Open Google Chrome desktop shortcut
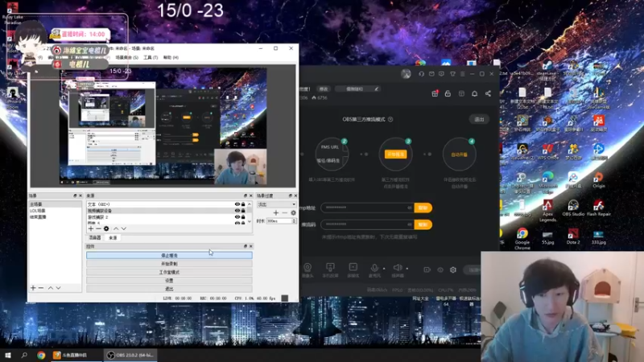The width and height of the screenshot is (644, 362). [x=522, y=238]
